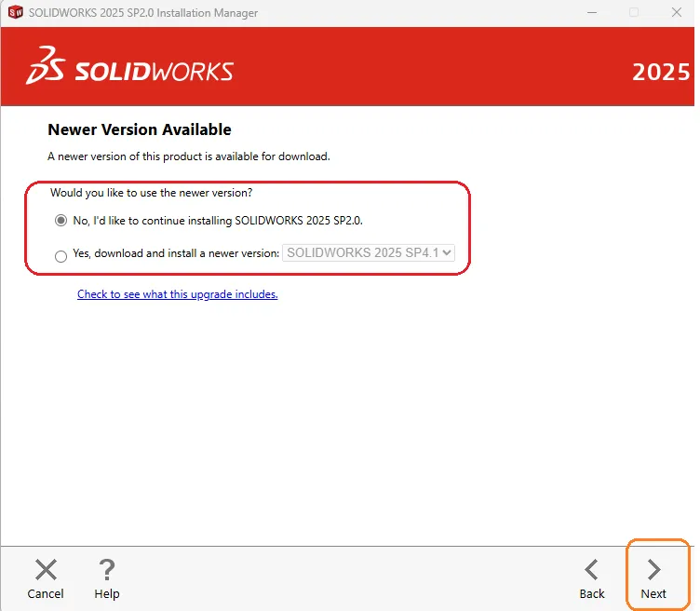Minimize the Installation Manager window

(592, 12)
